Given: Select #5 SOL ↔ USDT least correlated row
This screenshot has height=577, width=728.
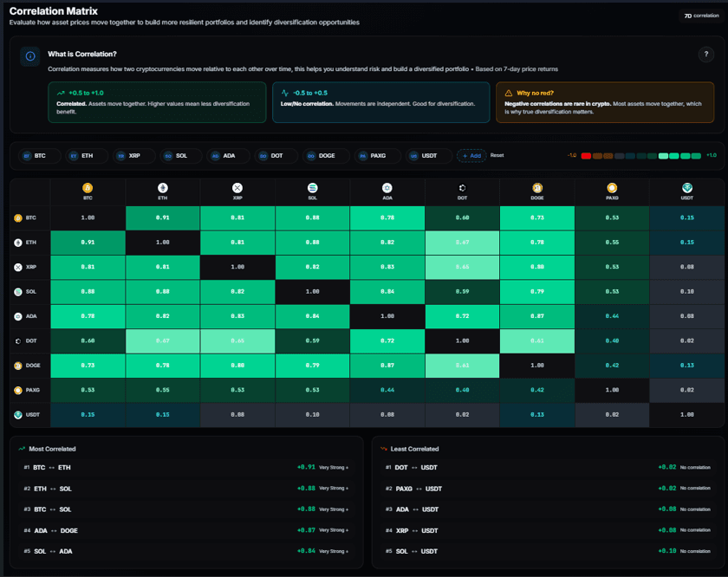Looking at the screenshot, I should (548, 551).
